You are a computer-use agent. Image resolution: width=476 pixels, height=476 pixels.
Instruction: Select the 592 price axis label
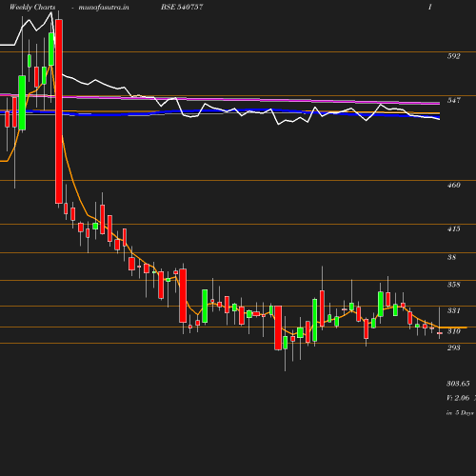point(453,56)
